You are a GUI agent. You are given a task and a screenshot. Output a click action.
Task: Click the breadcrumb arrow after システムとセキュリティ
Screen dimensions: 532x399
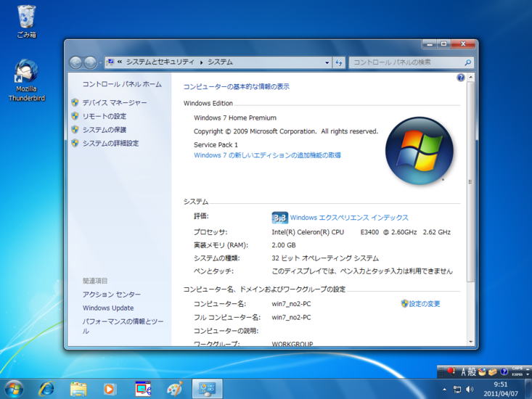click(x=201, y=62)
